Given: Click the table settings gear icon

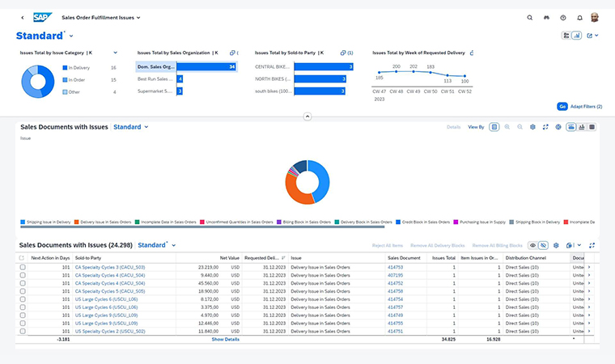Looking at the screenshot, I should [558, 245].
